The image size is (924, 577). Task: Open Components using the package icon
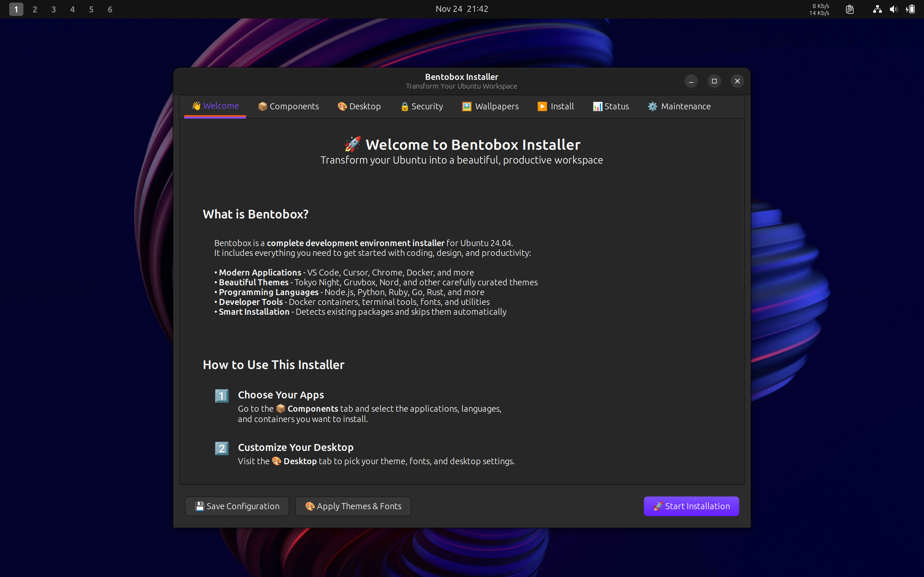point(263,106)
